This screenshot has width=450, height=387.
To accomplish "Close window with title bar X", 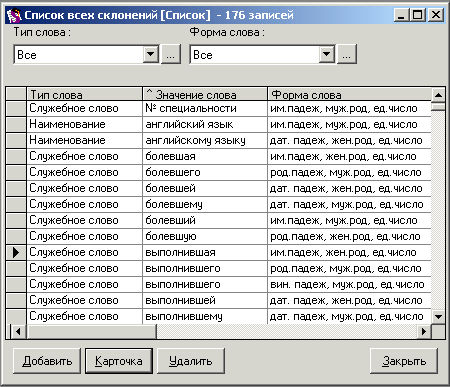I will (x=435, y=15).
